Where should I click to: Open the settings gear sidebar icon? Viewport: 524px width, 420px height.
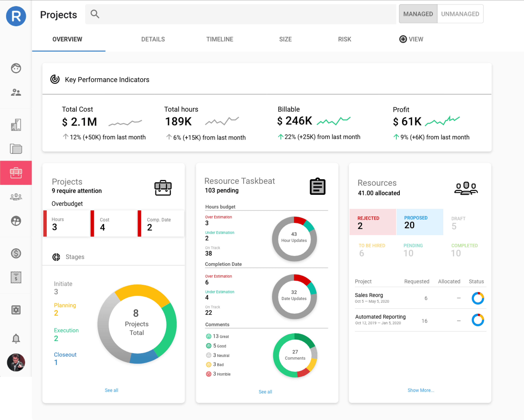click(x=16, y=310)
